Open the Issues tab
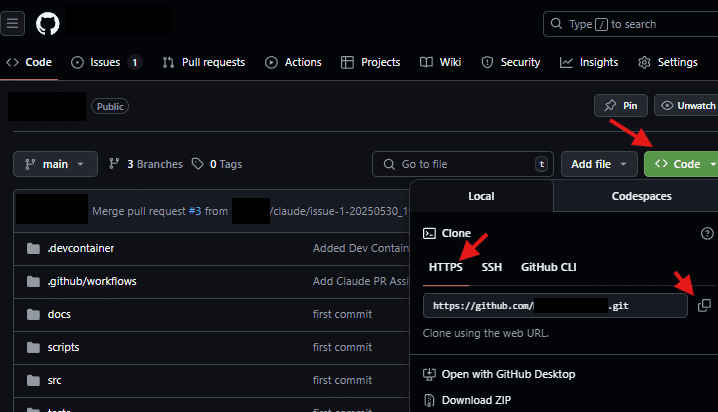 (106, 62)
